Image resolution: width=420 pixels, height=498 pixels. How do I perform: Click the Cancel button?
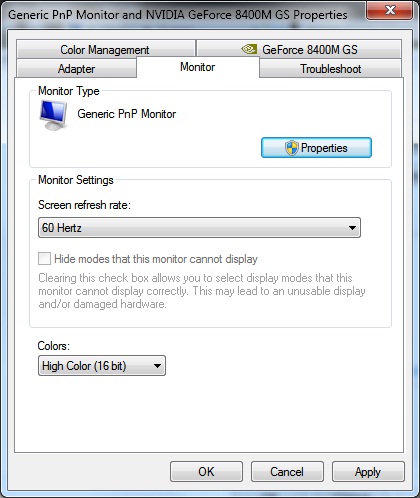coord(287,472)
